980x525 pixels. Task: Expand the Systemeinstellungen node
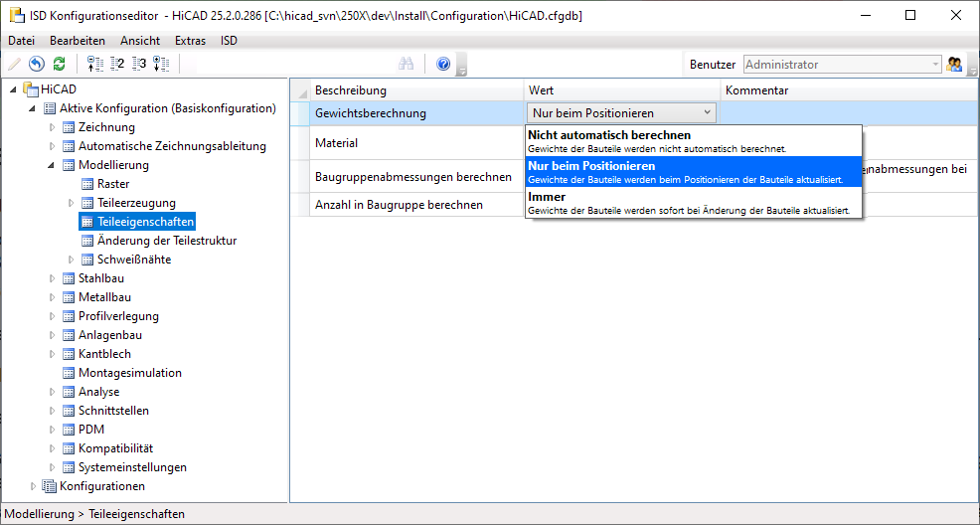tap(53, 467)
